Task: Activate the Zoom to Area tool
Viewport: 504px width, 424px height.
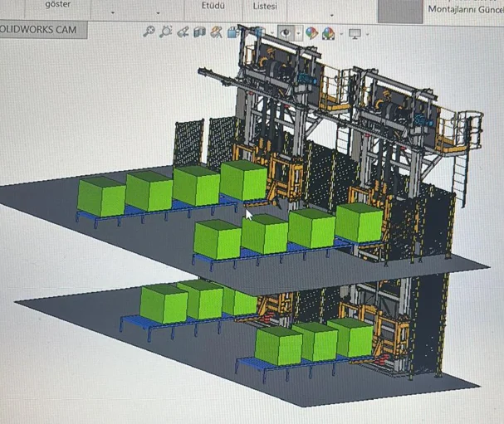Action: [166, 32]
